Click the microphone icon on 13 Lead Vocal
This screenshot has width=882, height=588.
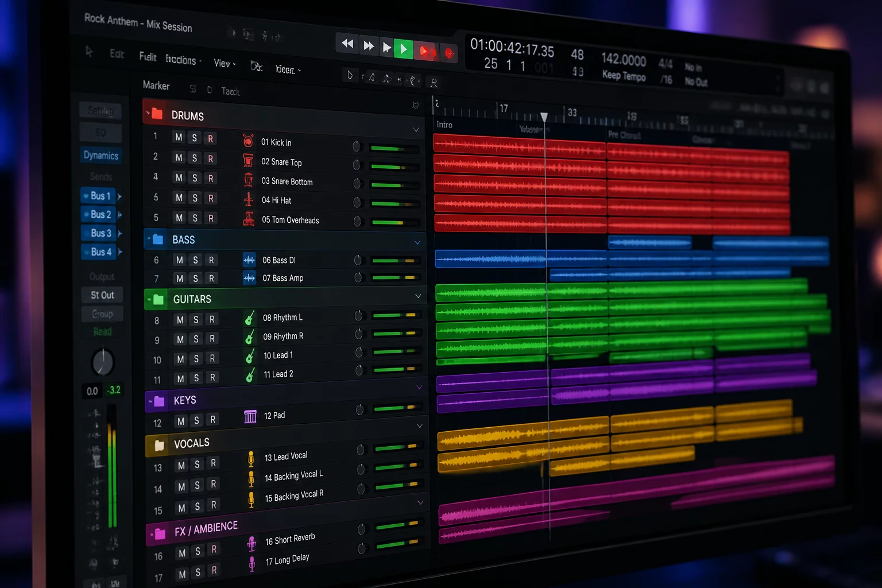click(x=251, y=459)
